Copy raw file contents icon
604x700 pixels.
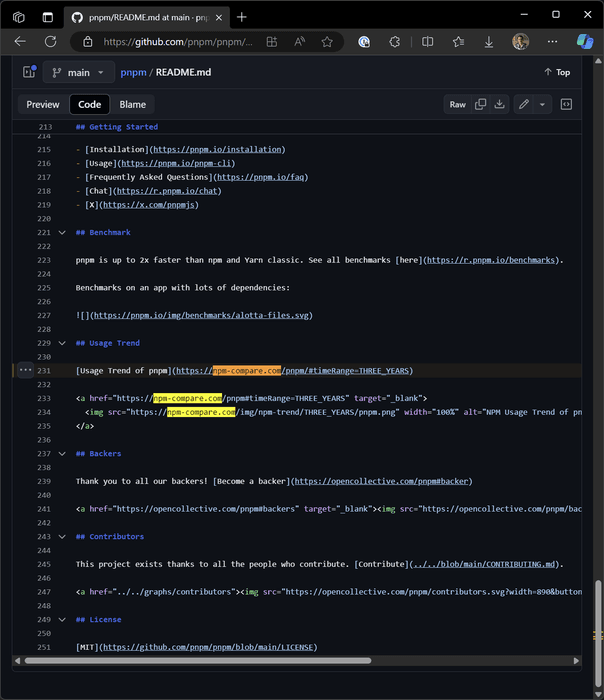[x=481, y=104]
